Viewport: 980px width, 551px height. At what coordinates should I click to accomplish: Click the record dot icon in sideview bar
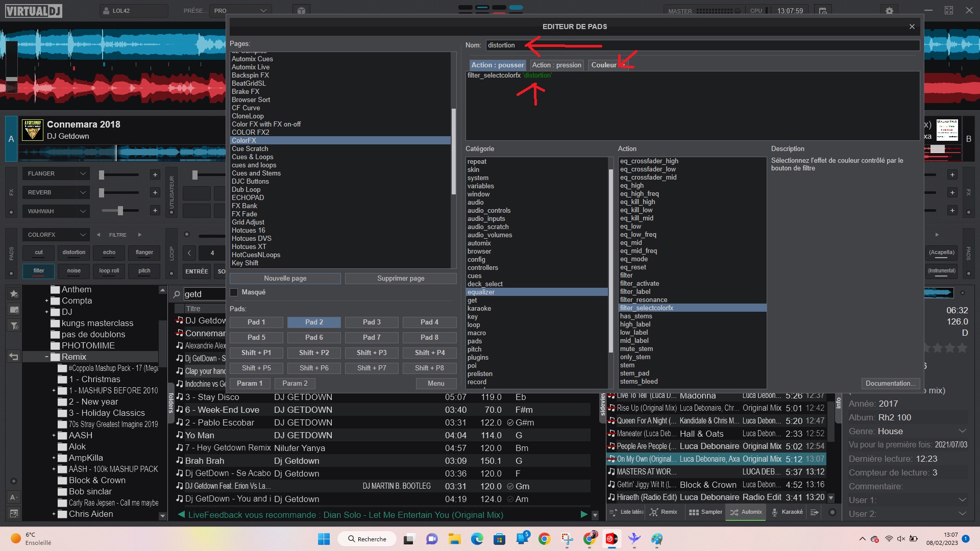point(832,512)
